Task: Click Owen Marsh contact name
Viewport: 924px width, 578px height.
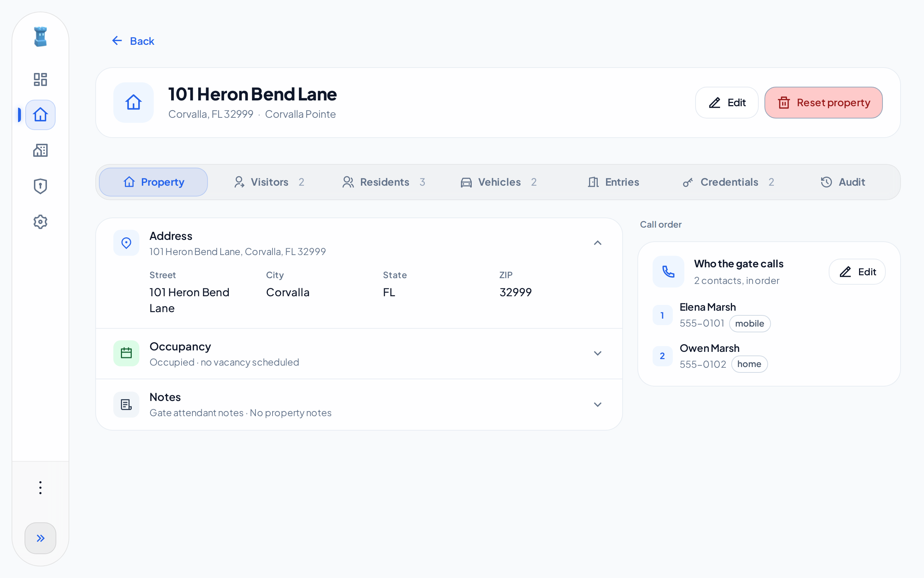Action: point(709,348)
